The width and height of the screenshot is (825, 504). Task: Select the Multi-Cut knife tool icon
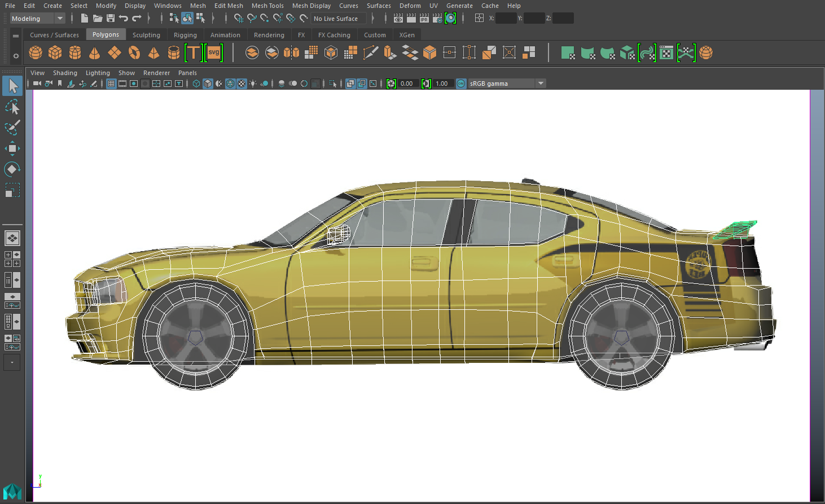(371, 53)
